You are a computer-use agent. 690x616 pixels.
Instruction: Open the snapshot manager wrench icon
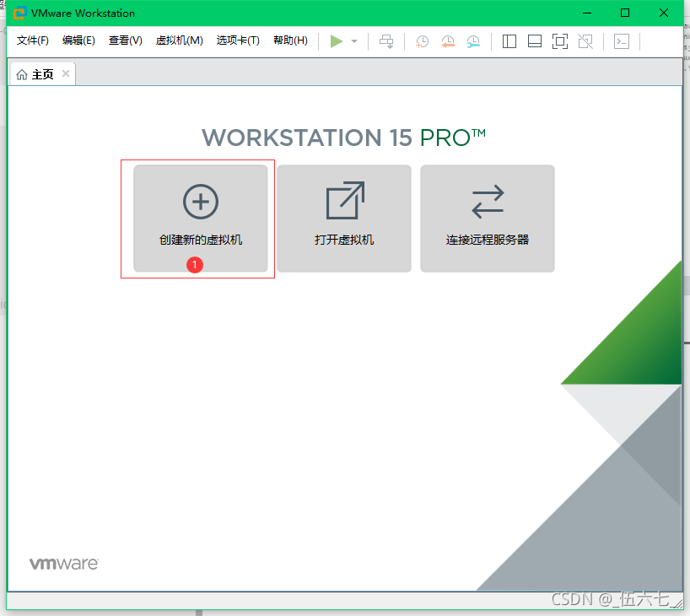[473, 41]
